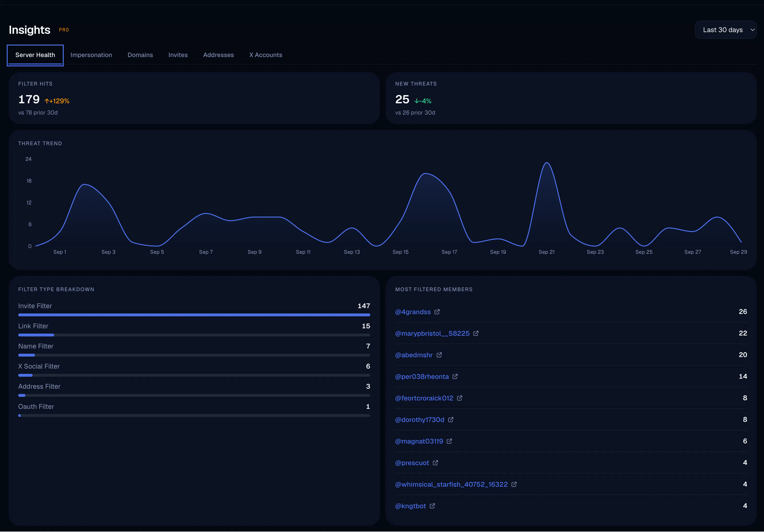Open member profile @per038rheonta
This screenshot has width=764, height=532.
(422, 377)
